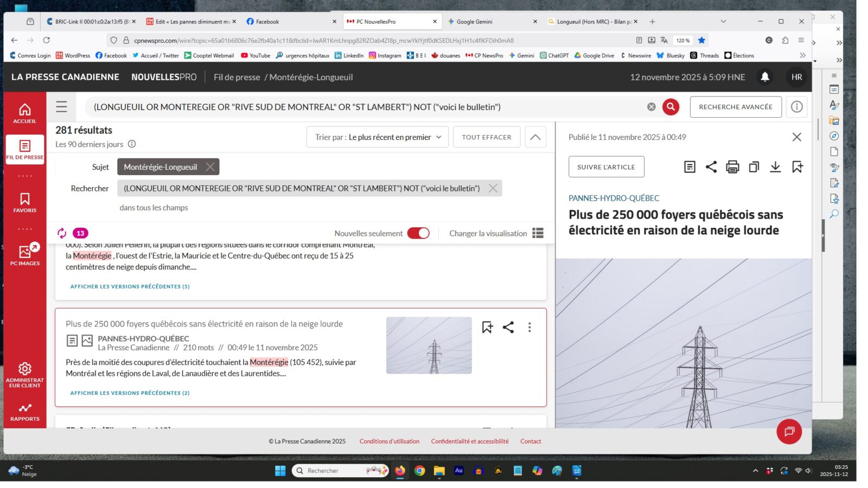The height and width of the screenshot is (488, 868).
Task: Open the notifications bell
Action: click(x=765, y=77)
